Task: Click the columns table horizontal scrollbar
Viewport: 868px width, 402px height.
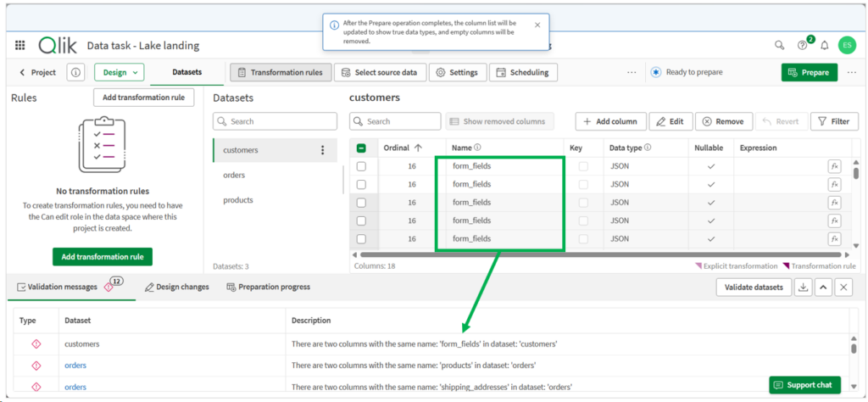Action: [600, 254]
